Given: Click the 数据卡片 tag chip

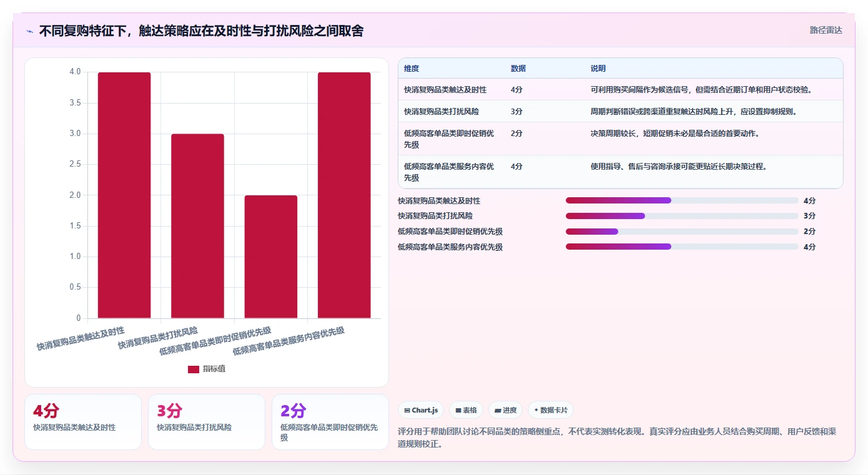Looking at the screenshot, I should click(x=550, y=410).
